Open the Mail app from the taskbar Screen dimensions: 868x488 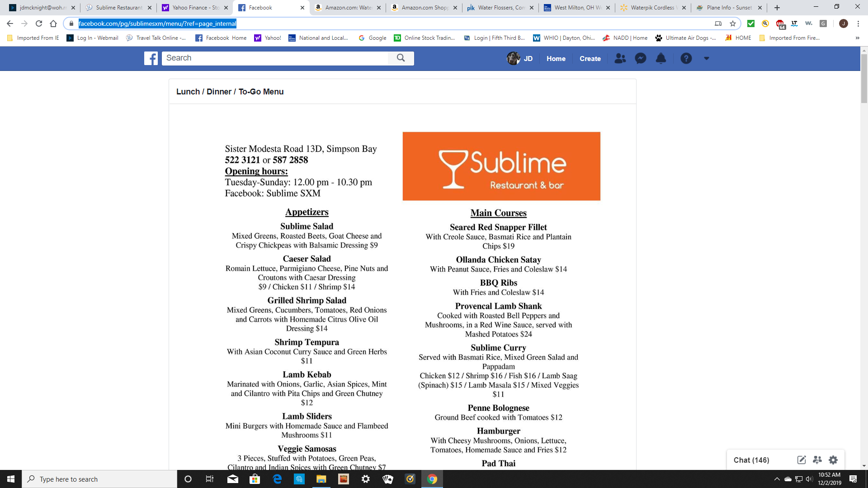pyautogui.click(x=233, y=479)
